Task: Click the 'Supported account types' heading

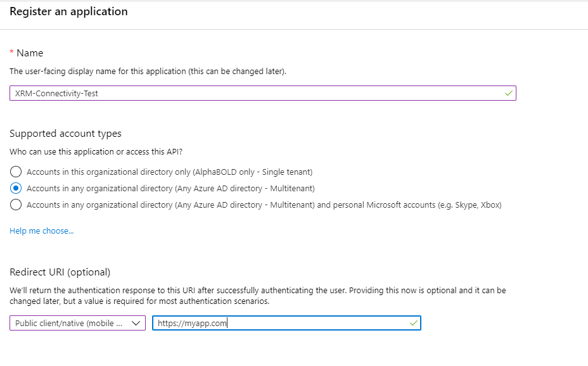Action: point(66,134)
